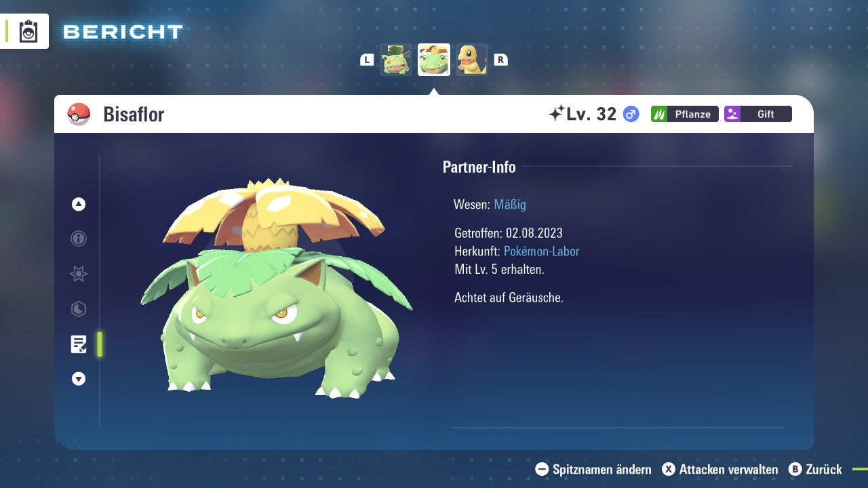The height and width of the screenshot is (488, 868).
Task: Select the Glumanda party thumbnail
Action: (x=471, y=60)
